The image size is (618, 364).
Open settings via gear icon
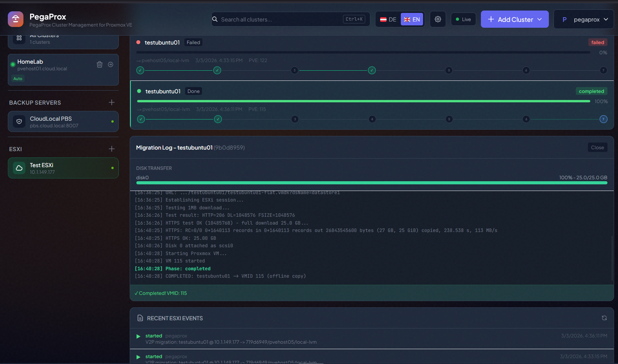(x=438, y=19)
